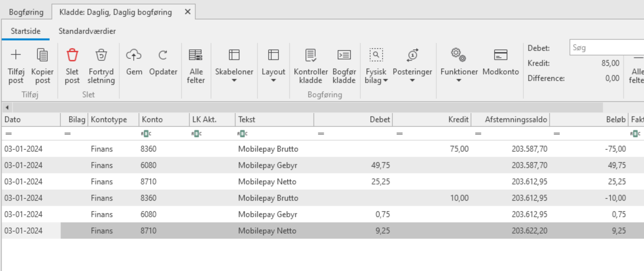The image size is (644, 271).
Task: Sort by the Konto column header
Action: 164,119
